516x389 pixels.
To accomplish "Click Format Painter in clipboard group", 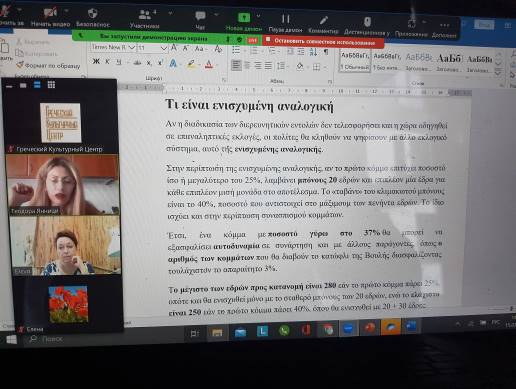I will 49,66.
